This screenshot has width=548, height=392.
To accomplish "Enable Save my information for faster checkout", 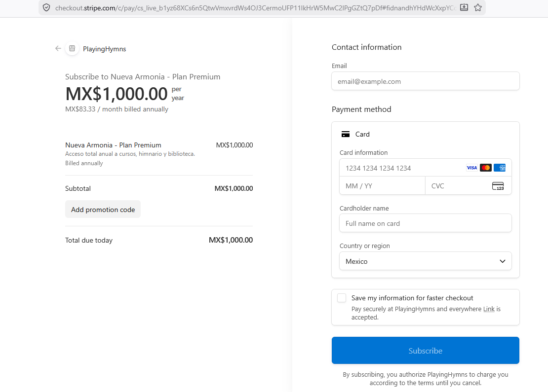I will click(342, 298).
